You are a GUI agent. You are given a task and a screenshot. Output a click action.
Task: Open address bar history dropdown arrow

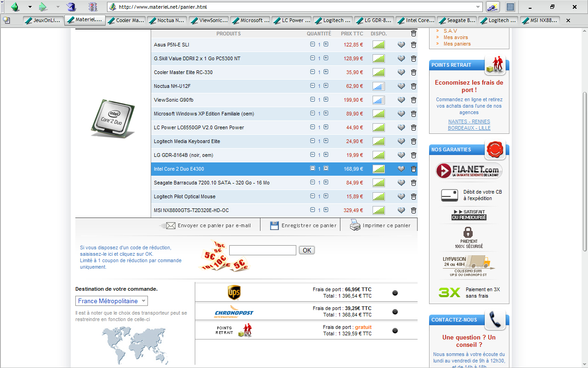[x=478, y=7]
